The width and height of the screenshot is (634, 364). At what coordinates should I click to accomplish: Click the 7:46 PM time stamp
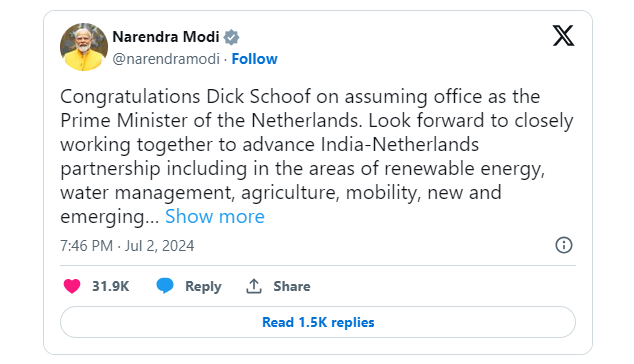(87, 246)
